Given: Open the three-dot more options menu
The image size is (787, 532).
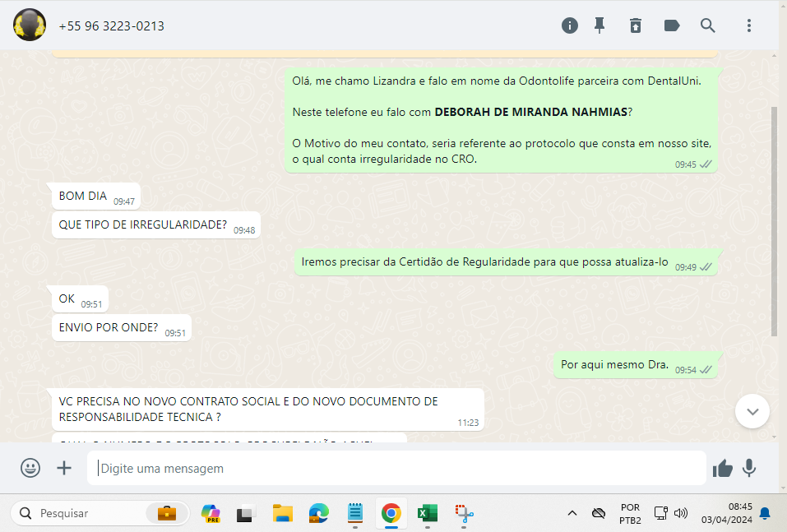Looking at the screenshot, I should coord(749,25).
